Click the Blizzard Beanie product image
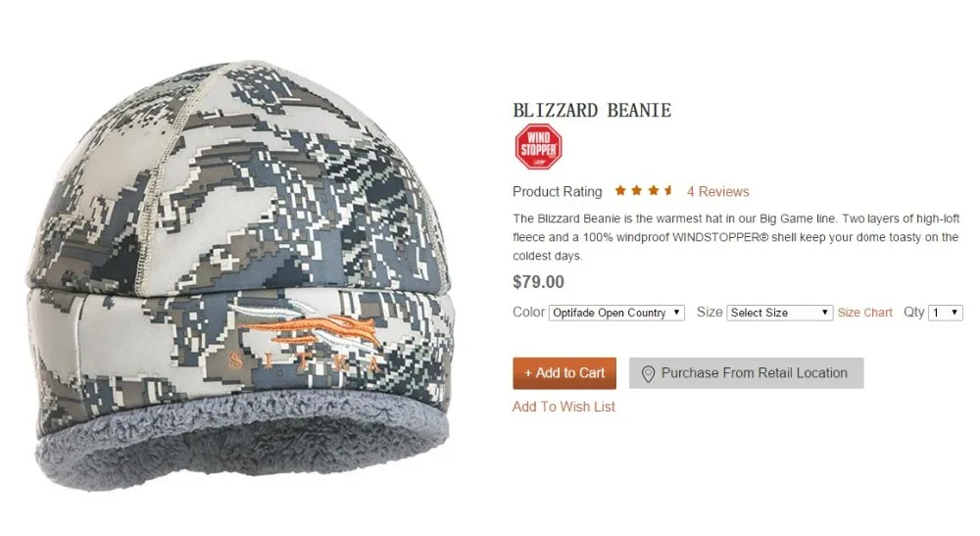980x536 pixels. [239, 275]
